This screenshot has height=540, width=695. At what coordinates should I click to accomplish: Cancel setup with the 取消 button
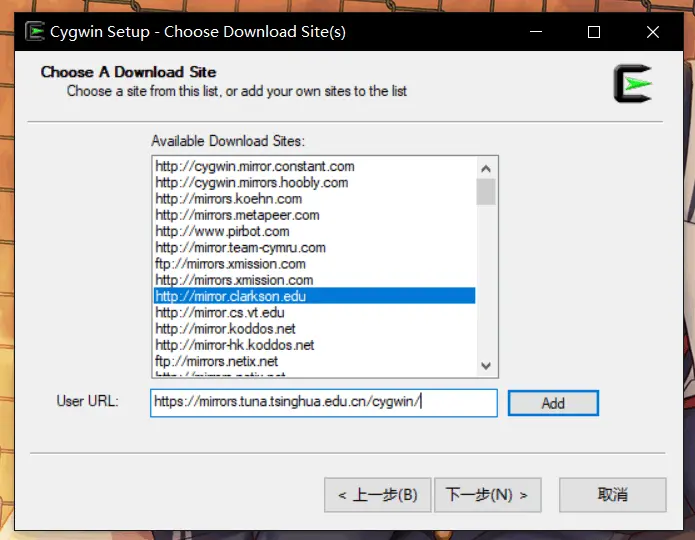coord(613,495)
